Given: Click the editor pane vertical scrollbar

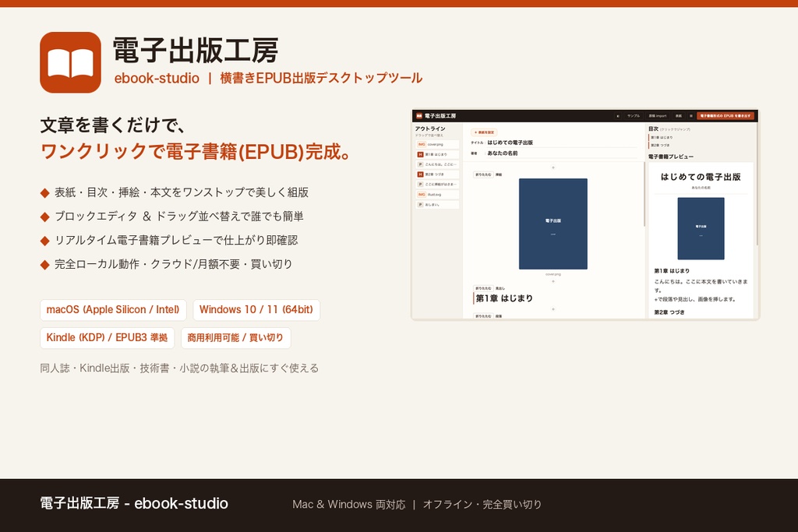Looking at the screenshot, I should click(644, 196).
